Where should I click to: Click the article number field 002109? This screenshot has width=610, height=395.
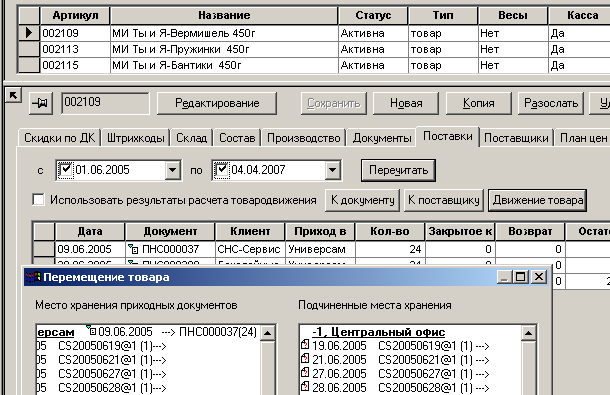click(105, 103)
